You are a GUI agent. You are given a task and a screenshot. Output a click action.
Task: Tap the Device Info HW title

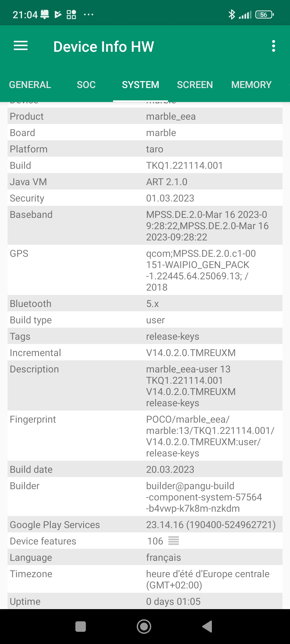click(x=104, y=46)
